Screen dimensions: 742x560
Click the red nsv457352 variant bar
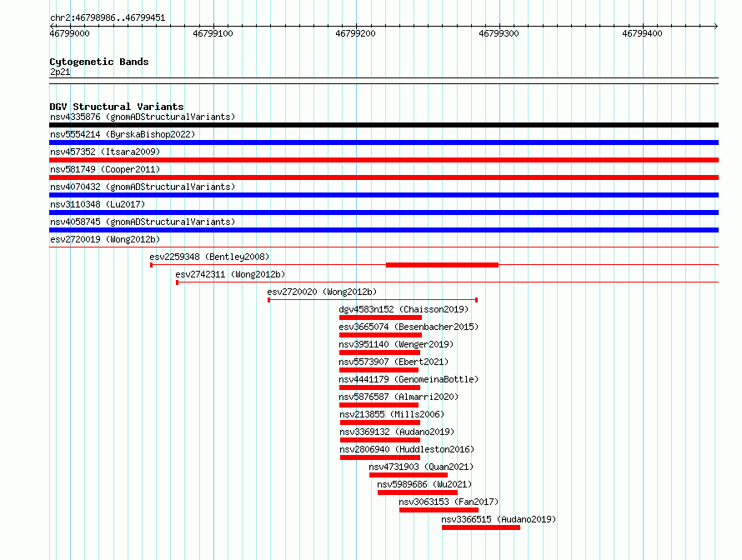[x=384, y=160]
